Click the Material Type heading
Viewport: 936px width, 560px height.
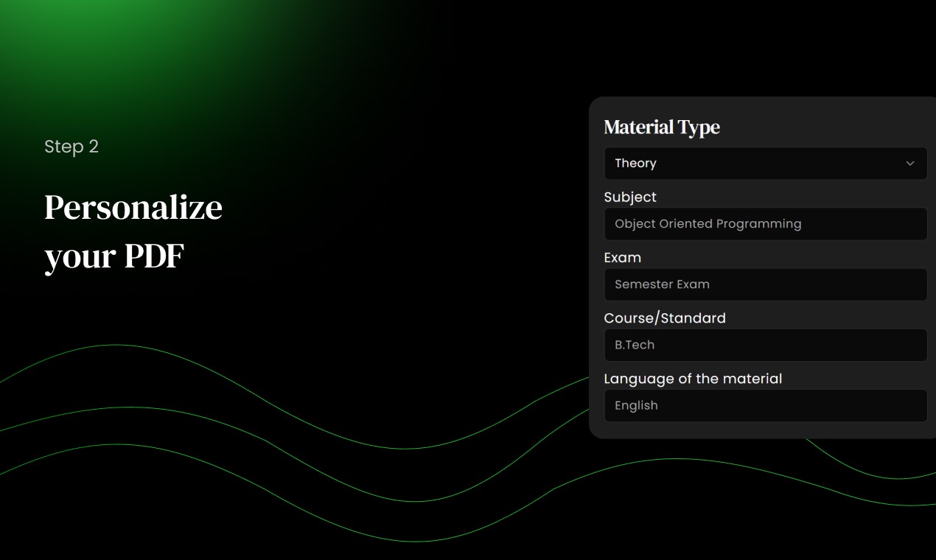pos(662,127)
